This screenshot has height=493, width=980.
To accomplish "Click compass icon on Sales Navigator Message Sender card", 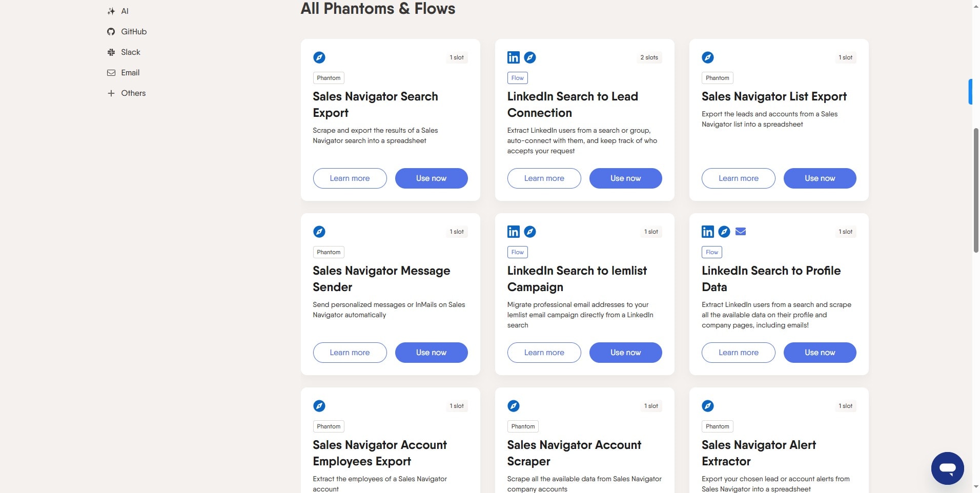I will (x=319, y=232).
